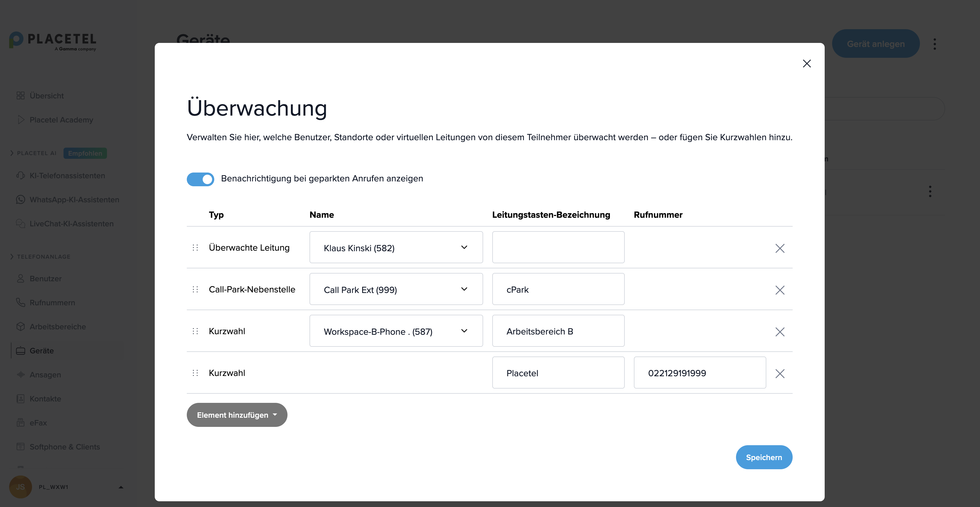
Task: Click the Kontakte address book icon
Action: click(x=21, y=399)
